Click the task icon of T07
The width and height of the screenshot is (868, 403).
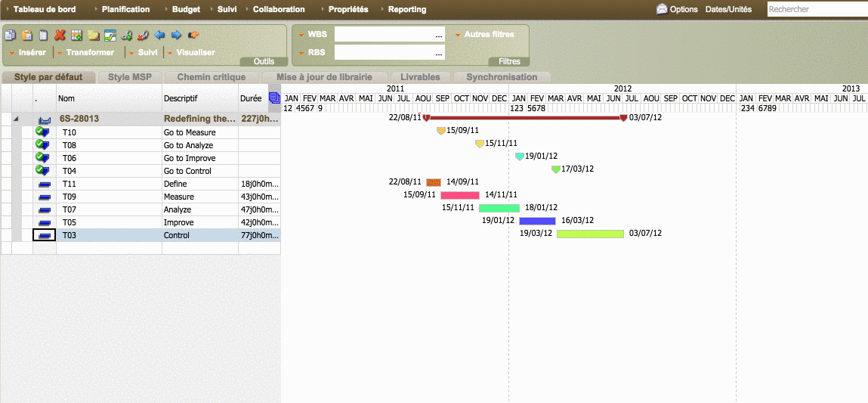coord(45,209)
